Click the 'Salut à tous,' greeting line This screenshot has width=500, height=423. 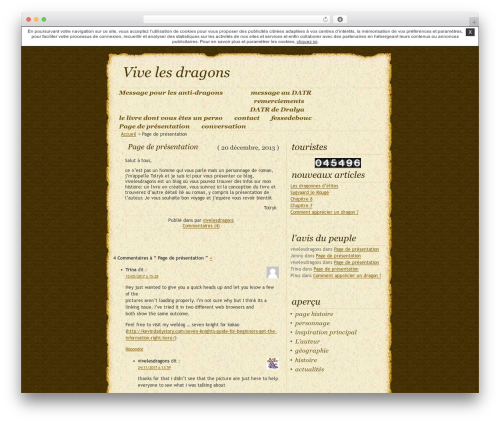[138, 160]
